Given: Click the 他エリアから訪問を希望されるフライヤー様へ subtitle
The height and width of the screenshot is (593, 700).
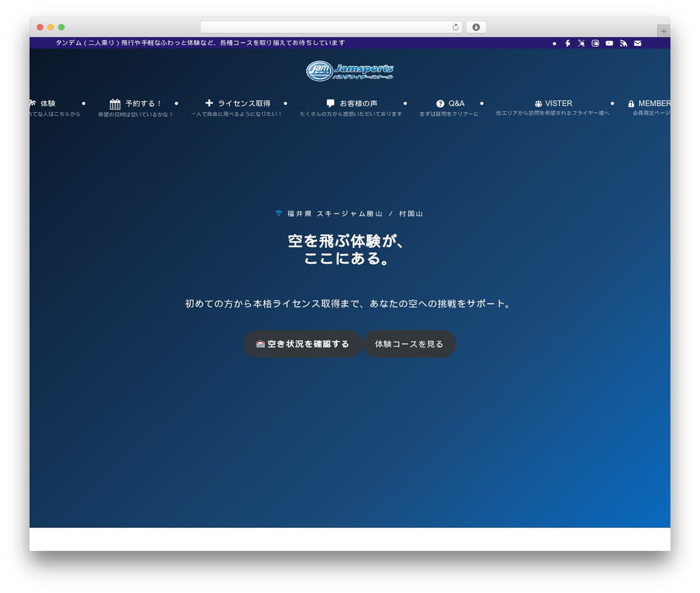Looking at the screenshot, I should (553, 113).
